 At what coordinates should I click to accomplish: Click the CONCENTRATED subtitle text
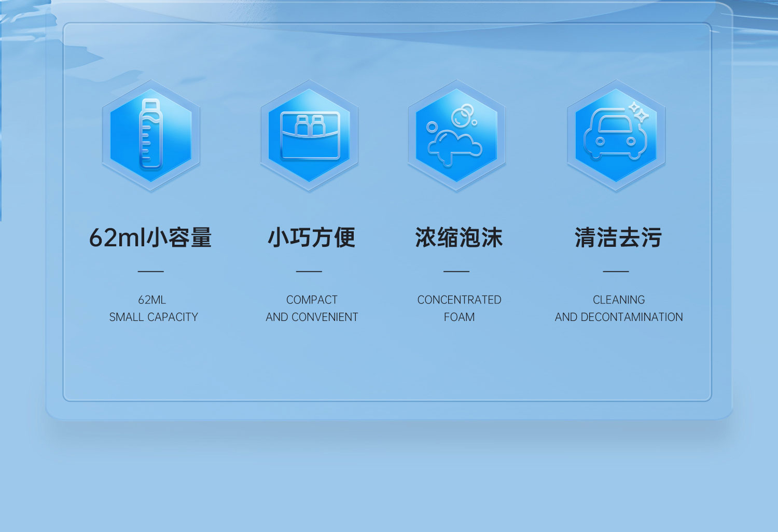click(x=459, y=300)
